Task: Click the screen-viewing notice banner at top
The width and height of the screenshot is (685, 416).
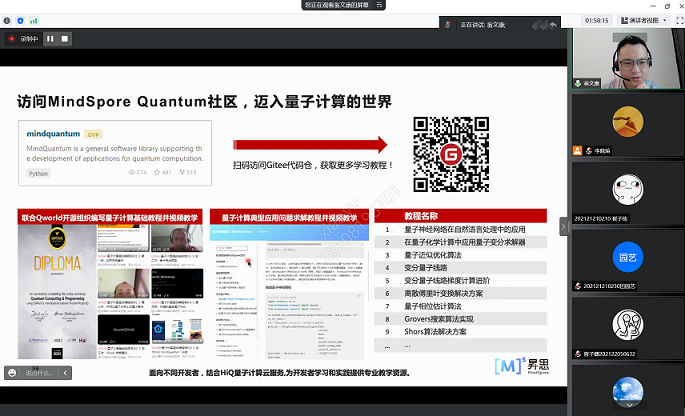Action: 341,5
